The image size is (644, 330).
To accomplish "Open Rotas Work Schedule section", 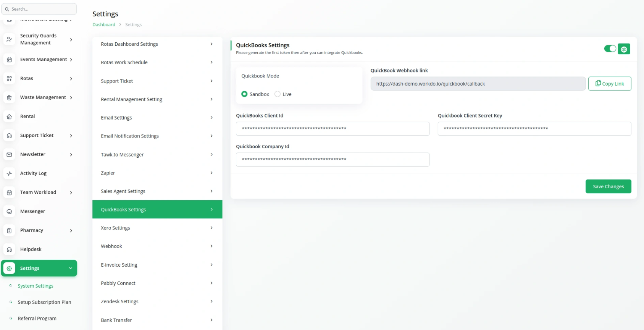I will 157,62.
